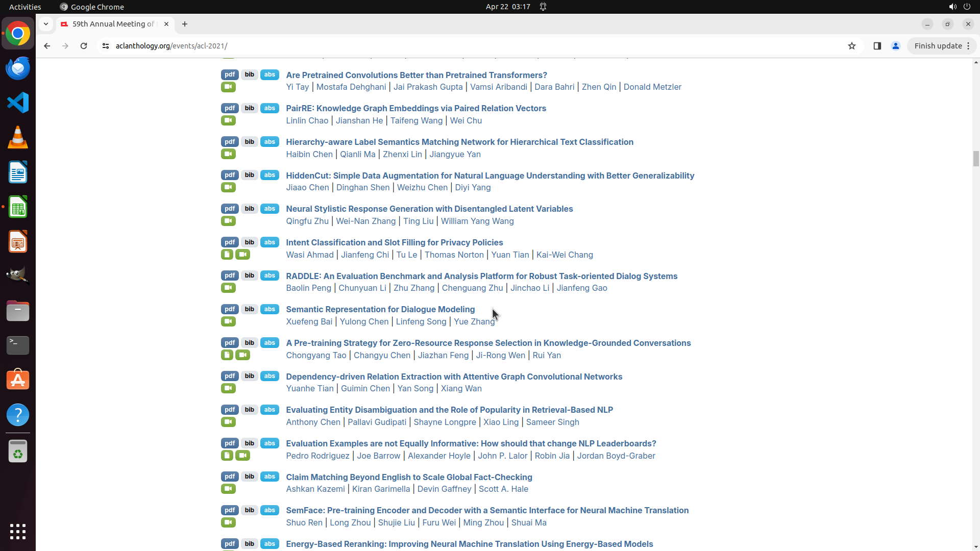
Task: Show abstract of Claim Matching paper
Action: click(269, 477)
